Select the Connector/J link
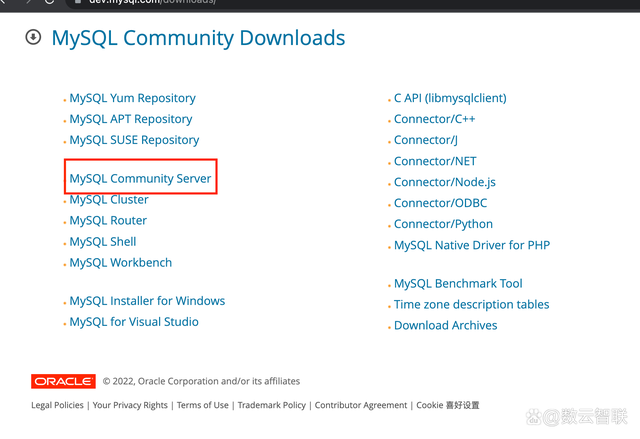The image size is (640, 439). [x=425, y=140]
